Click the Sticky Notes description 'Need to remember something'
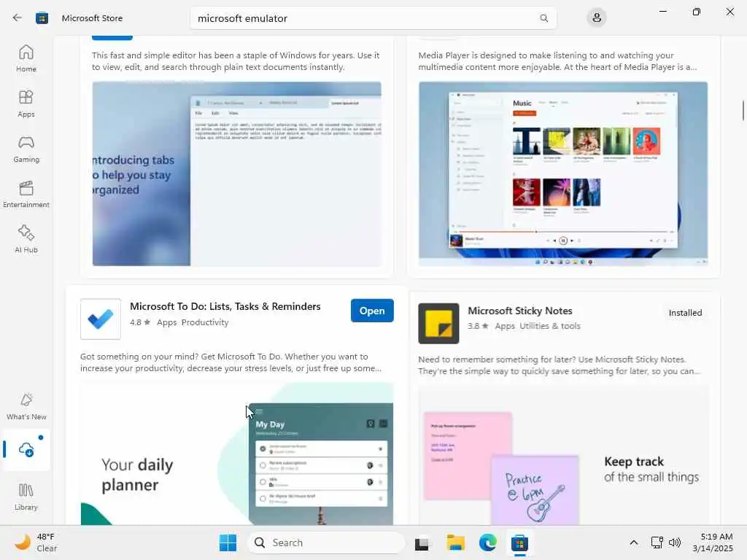747x560 pixels. click(x=560, y=365)
